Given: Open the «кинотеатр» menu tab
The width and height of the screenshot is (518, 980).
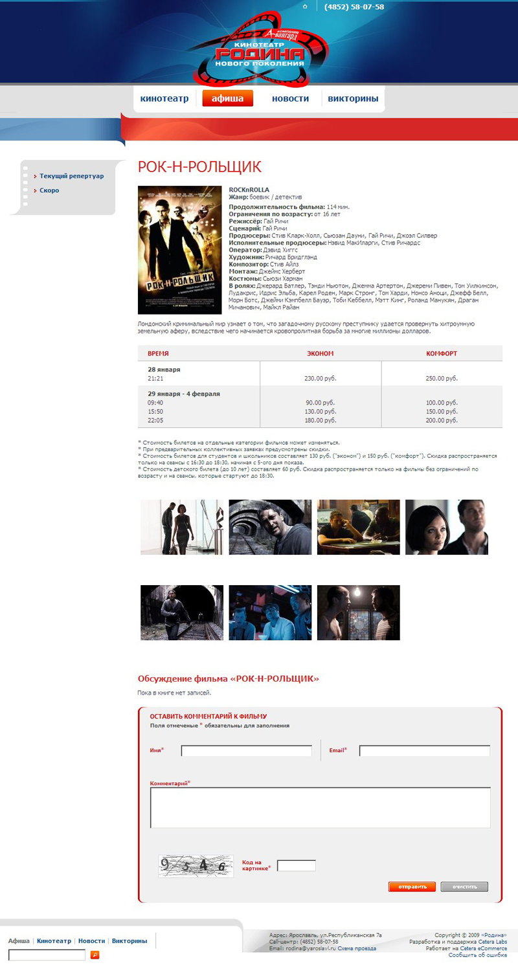Looking at the screenshot, I should [164, 99].
